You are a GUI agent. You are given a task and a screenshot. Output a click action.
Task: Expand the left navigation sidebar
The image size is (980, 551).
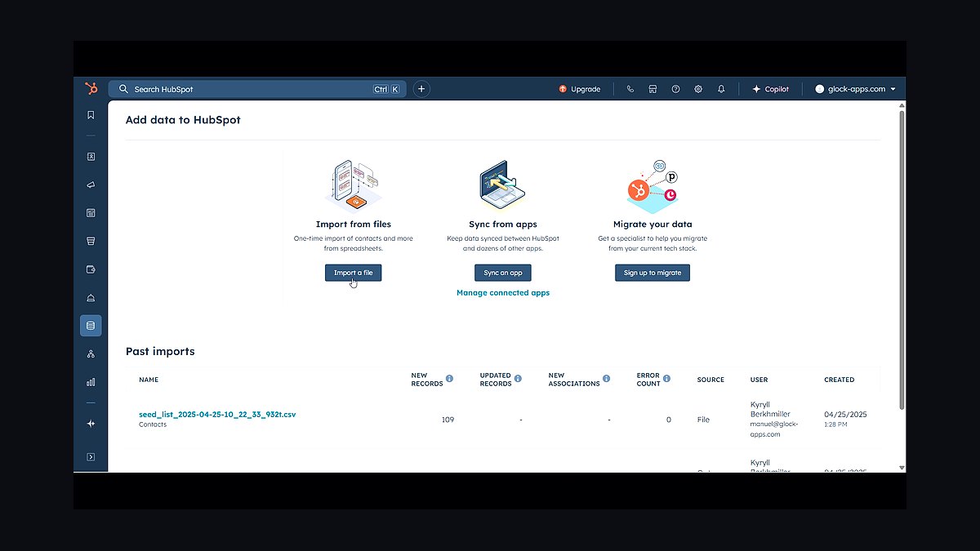tap(91, 457)
